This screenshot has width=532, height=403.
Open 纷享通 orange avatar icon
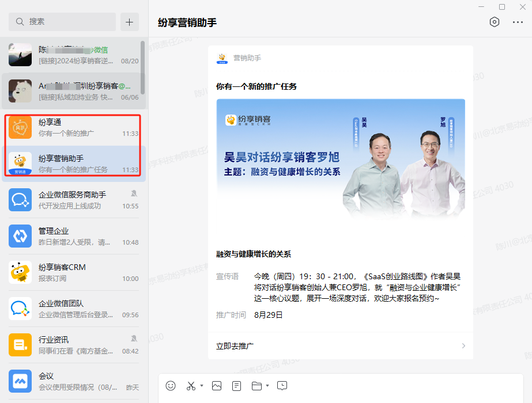20,127
